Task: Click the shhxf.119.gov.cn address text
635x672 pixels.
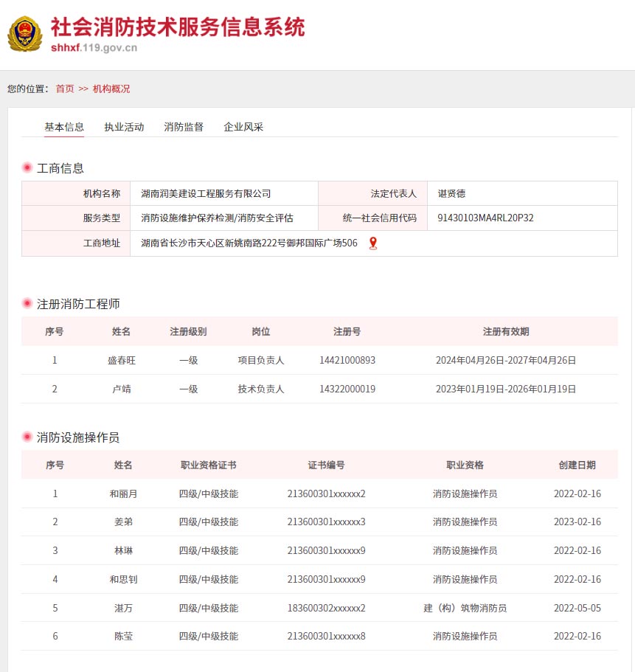Action: (x=94, y=47)
